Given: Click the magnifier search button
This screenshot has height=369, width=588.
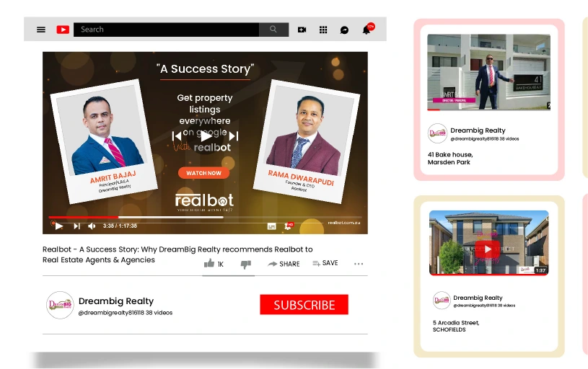Looking at the screenshot, I should coord(273,30).
